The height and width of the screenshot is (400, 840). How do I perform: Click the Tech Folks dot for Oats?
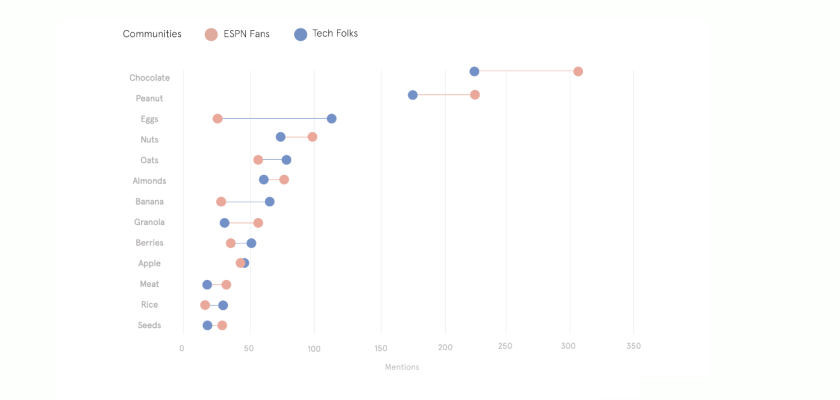[x=287, y=160]
